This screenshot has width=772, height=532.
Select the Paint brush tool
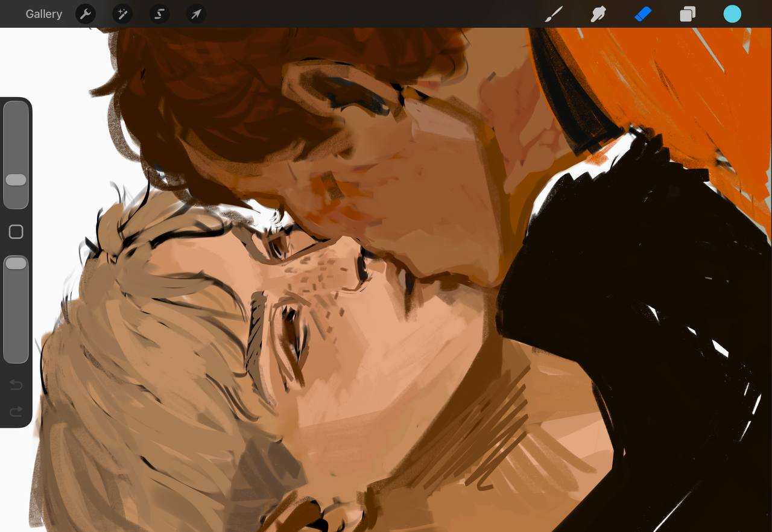click(554, 14)
